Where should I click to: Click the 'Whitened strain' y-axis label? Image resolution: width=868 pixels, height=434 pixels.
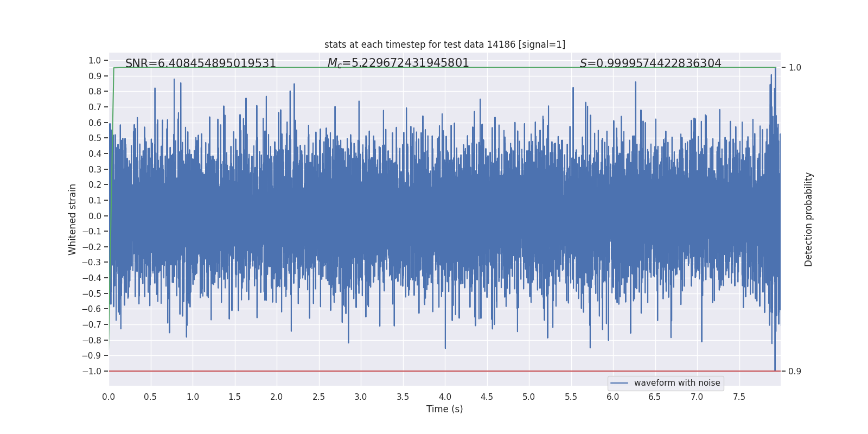[73, 219]
